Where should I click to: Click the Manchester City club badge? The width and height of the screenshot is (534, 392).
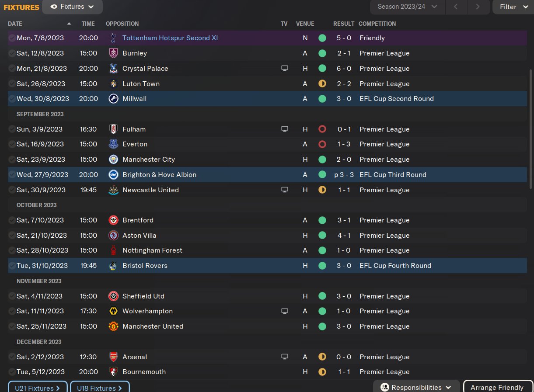coord(113,160)
